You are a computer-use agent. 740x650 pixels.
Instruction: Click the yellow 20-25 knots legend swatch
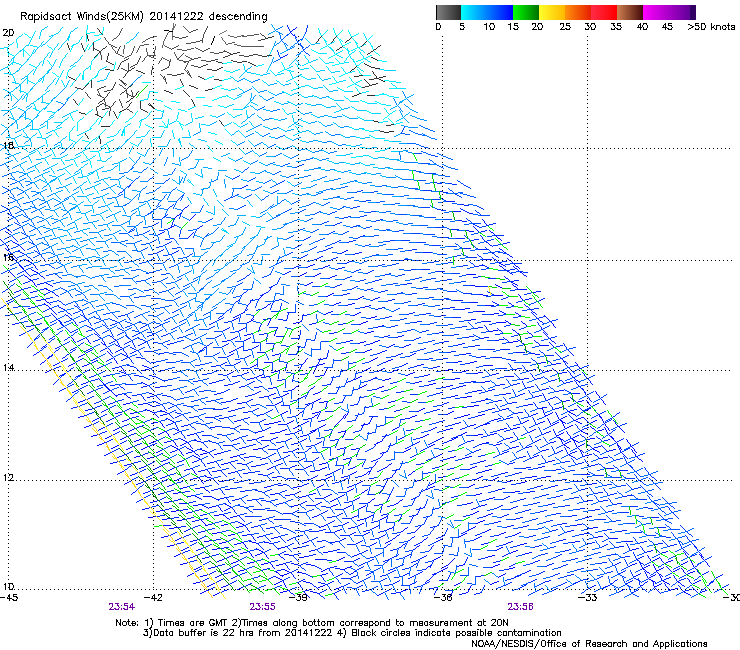(x=552, y=12)
